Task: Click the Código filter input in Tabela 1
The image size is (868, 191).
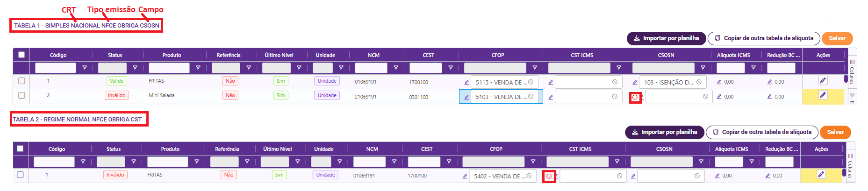Action: pyautogui.click(x=56, y=68)
